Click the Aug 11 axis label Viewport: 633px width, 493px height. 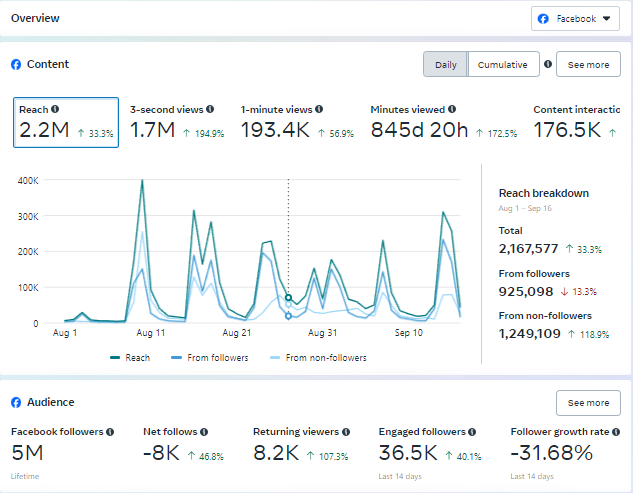(151, 333)
